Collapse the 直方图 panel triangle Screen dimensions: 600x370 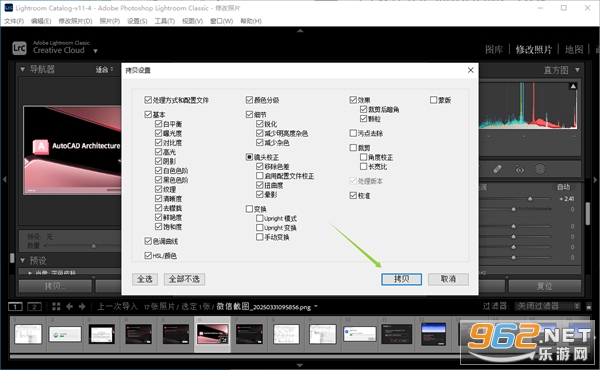coord(577,70)
